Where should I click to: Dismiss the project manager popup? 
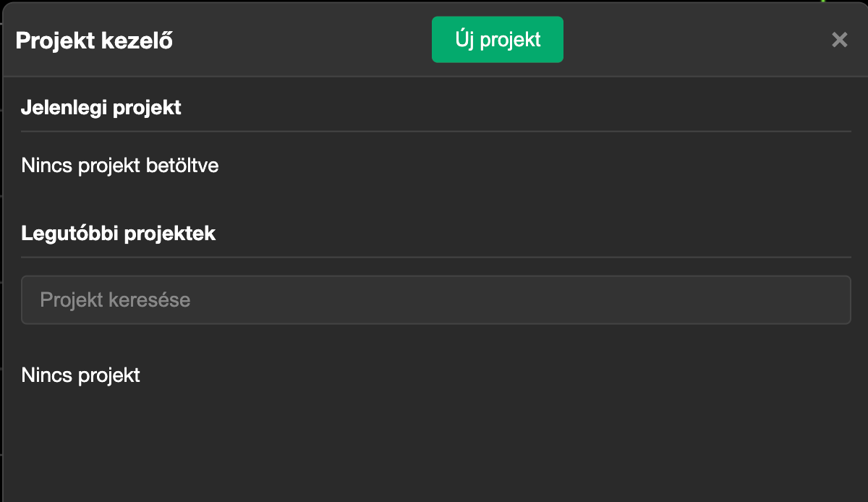[x=839, y=40]
